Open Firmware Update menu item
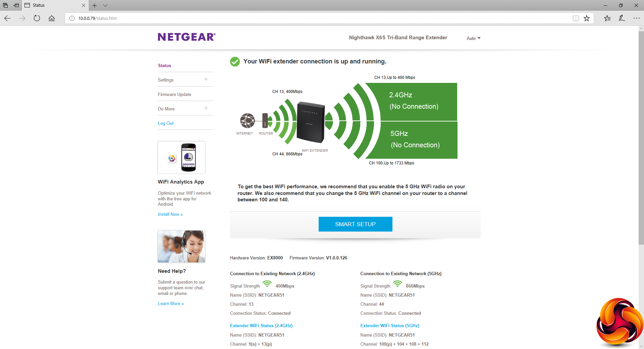This screenshot has height=349, width=644. [174, 94]
